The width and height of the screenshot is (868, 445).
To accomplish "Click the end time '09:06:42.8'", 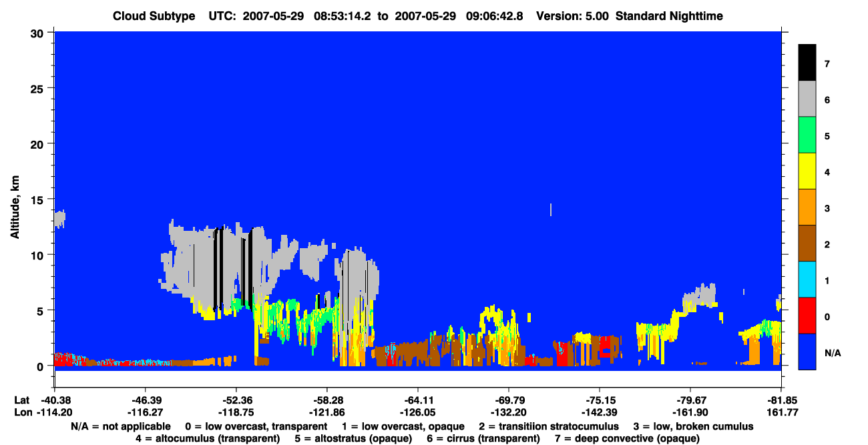I will point(493,16).
